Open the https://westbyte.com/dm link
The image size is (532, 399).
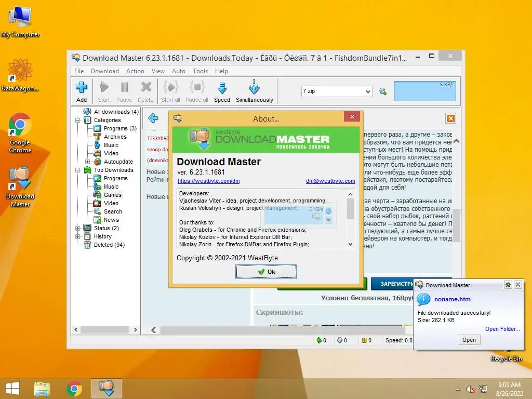pyautogui.click(x=209, y=181)
